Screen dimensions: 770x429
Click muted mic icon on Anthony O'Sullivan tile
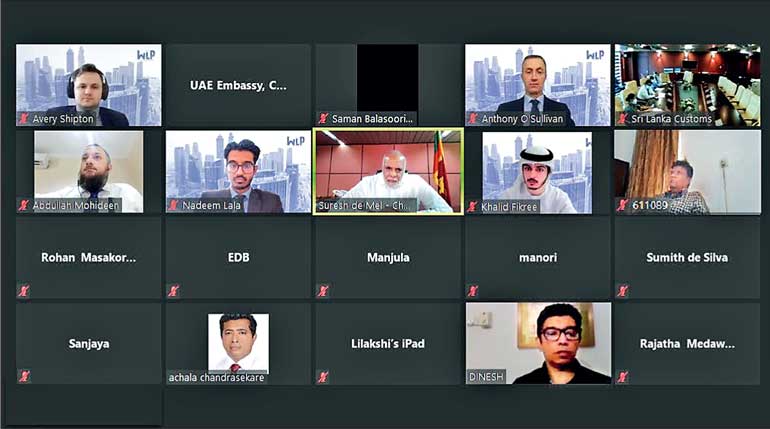(473, 118)
